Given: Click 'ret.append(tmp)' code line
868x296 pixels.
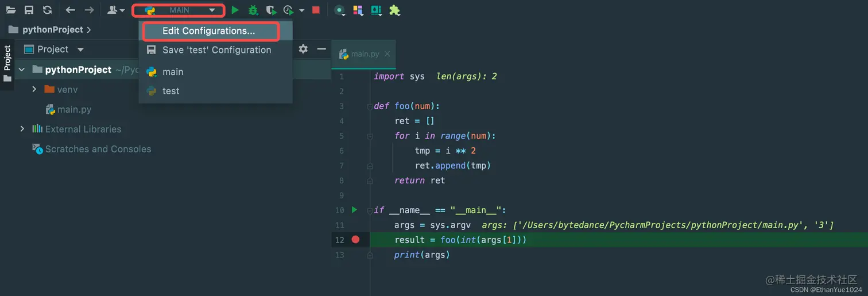Looking at the screenshot, I should click(x=453, y=166).
